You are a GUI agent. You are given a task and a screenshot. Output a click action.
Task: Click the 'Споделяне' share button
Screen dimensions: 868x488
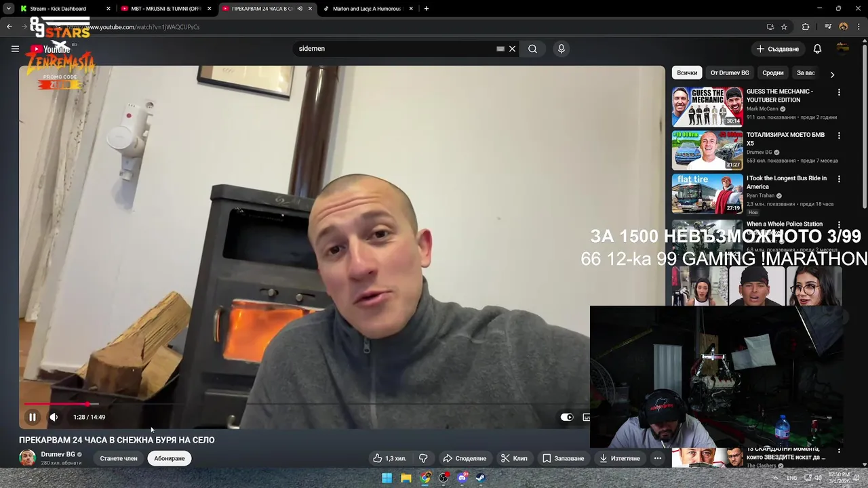pyautogui.click(x=465, y=458)
